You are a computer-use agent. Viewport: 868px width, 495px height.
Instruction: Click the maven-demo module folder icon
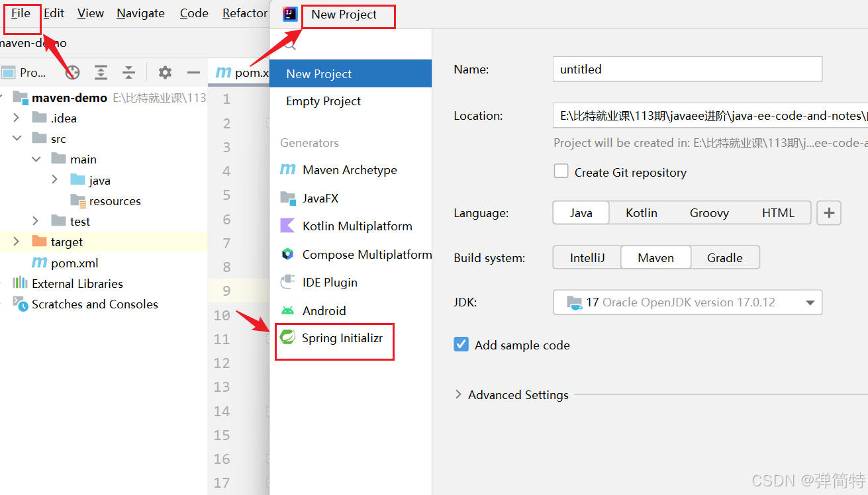(20, 97)
